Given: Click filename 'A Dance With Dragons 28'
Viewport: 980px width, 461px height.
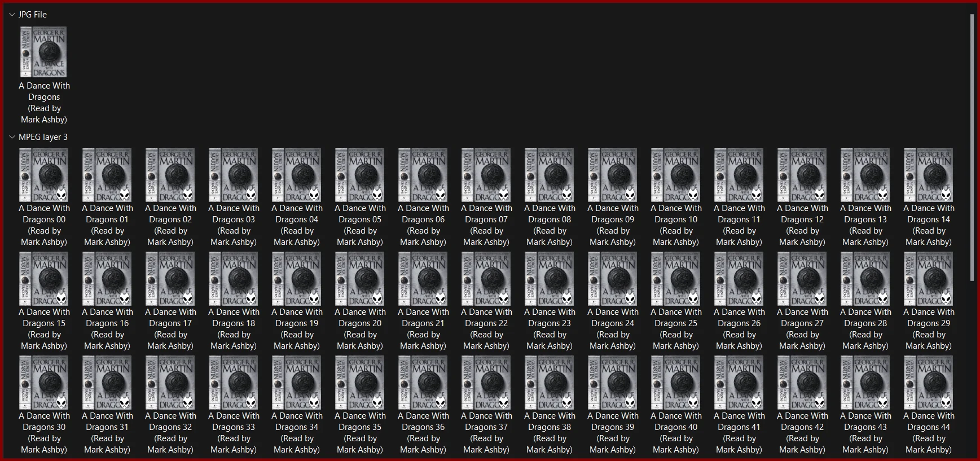Looking at the screenshot, I should click(865, 329).
